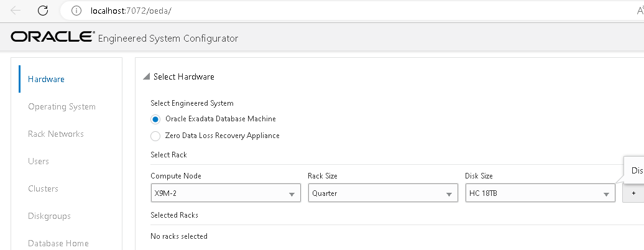
Task: Open the Rack Size dropdown Quarter
Action: click(x=383, y=193)
